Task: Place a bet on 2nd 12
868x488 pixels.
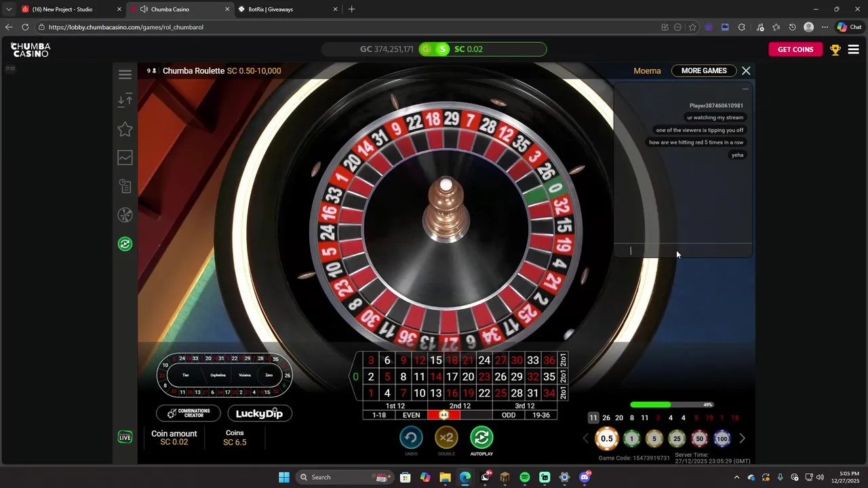Action: click(x=460, y=406)
